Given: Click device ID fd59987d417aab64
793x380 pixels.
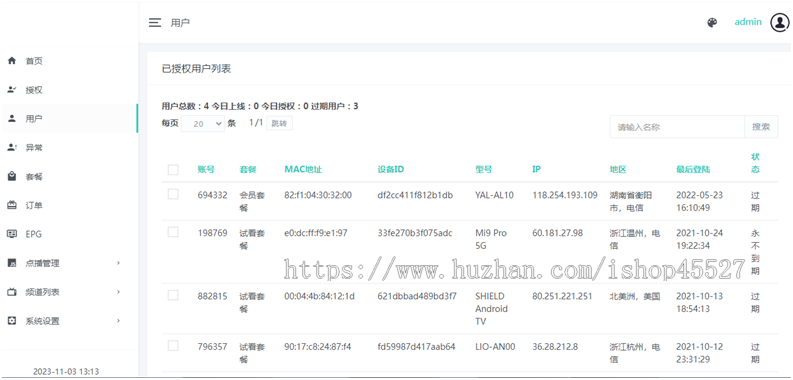Looking at the screenshot, I should (x=417, y=347).
